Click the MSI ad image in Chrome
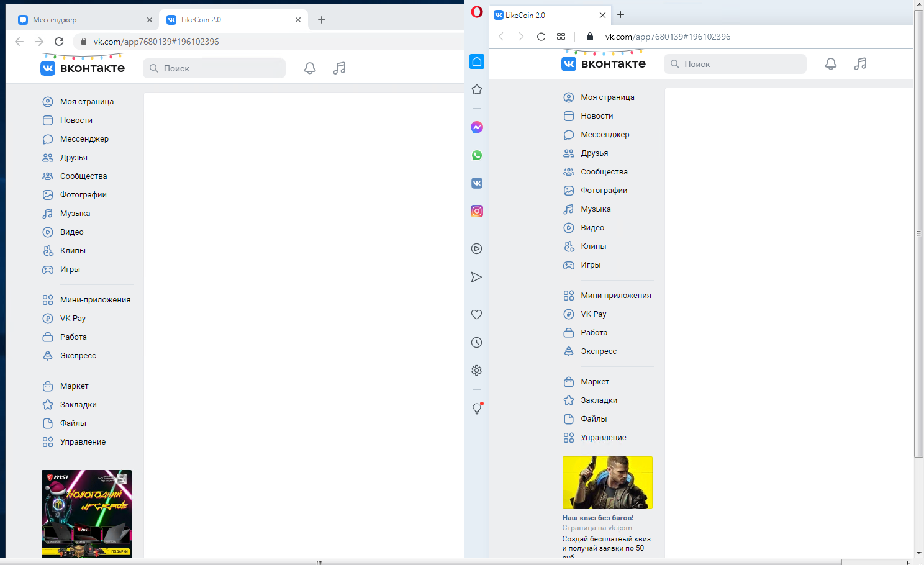Viewport: 924px width, 565px height. pyautogui.click(x=86, y=514)
